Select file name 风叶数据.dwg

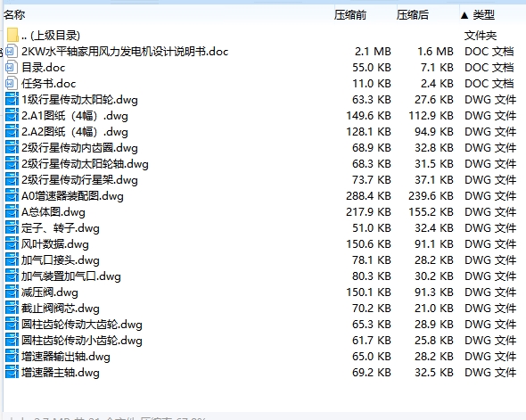click(55, 244)
